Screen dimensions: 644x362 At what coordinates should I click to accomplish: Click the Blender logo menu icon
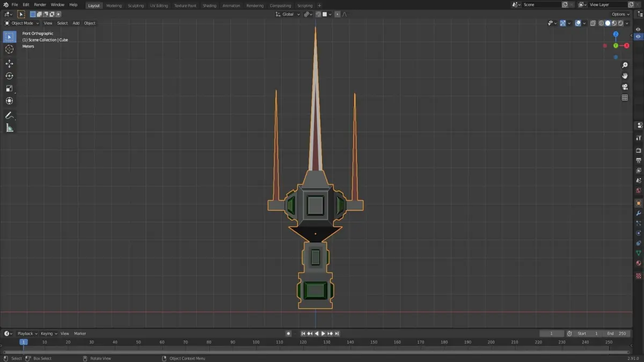pos(5,5)
